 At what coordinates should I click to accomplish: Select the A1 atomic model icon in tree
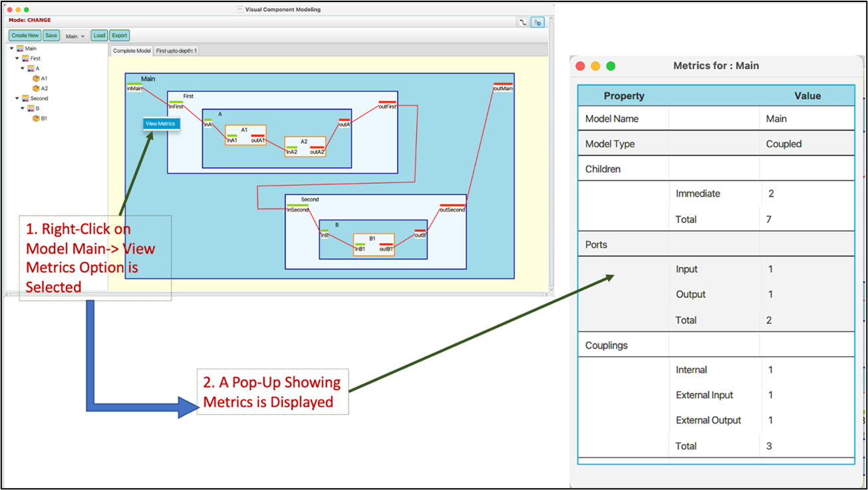(x=36, y=78)
